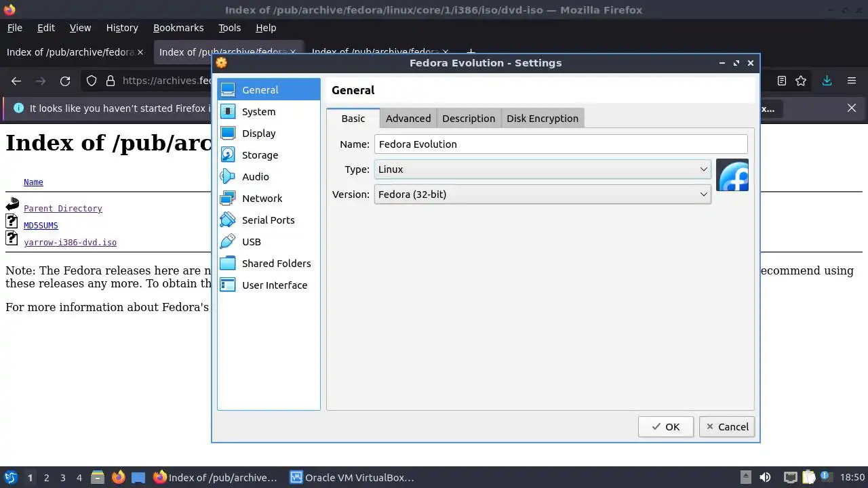Switch to first Firefox tab

71,52
